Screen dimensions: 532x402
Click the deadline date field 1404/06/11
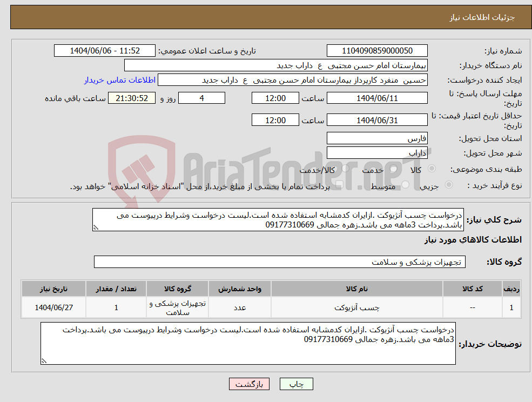point(377,98)
